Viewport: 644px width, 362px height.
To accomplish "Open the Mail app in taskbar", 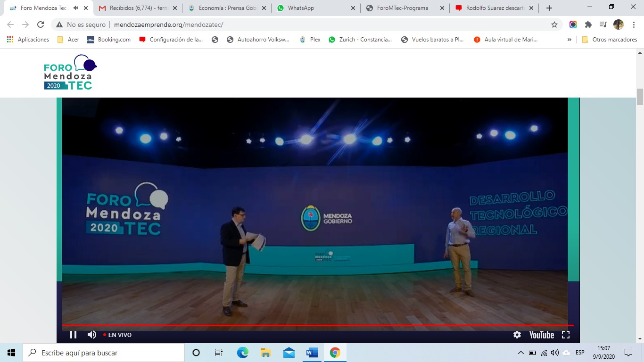I will [289, 353].
